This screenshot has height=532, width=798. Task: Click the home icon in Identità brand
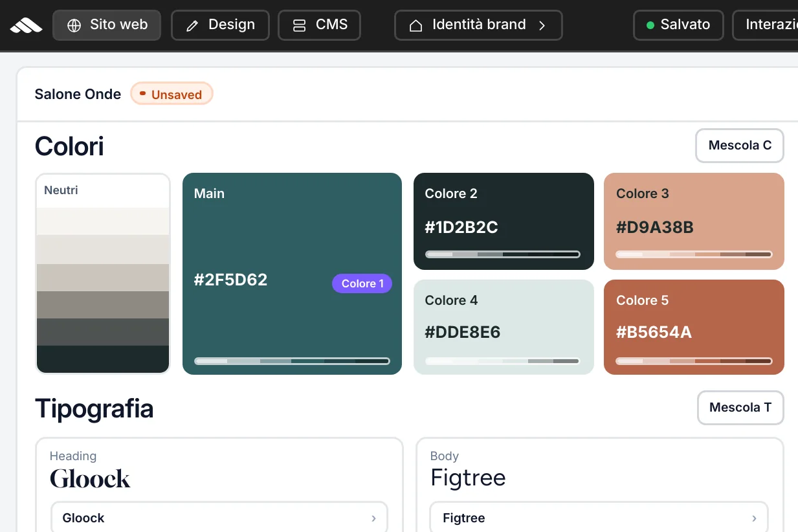point(416,26)
